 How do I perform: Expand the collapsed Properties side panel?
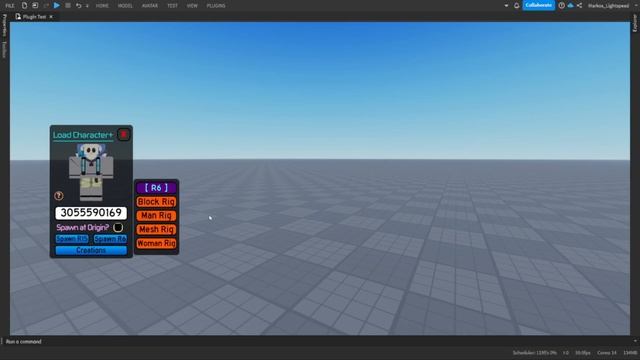tap(4, 25)
